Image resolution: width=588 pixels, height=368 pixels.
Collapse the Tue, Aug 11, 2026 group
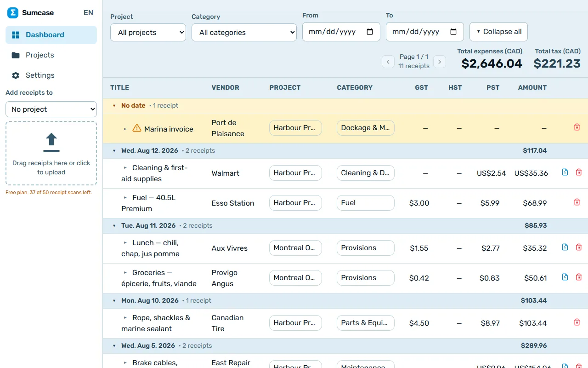[114, 226]
